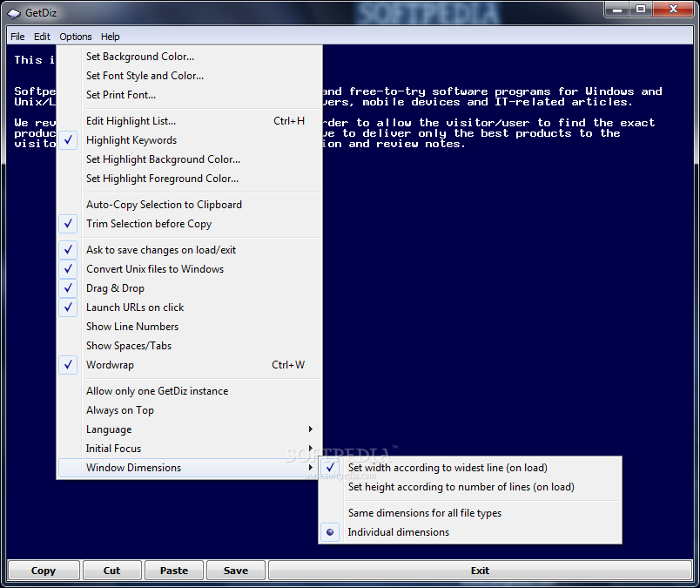Viewport: 700px width, 588px height.
Task: Open the Edit menu
Action: 42,37
